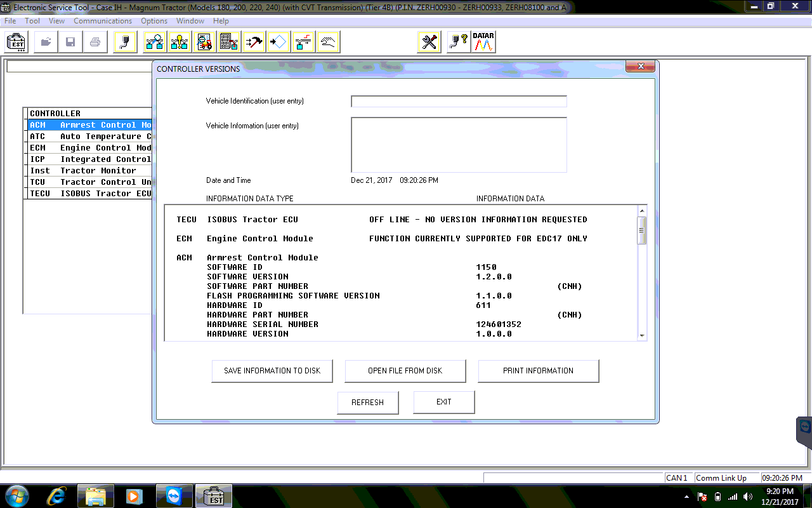Select Inst Tractor Monitor row in controller list

pos(89,171)
